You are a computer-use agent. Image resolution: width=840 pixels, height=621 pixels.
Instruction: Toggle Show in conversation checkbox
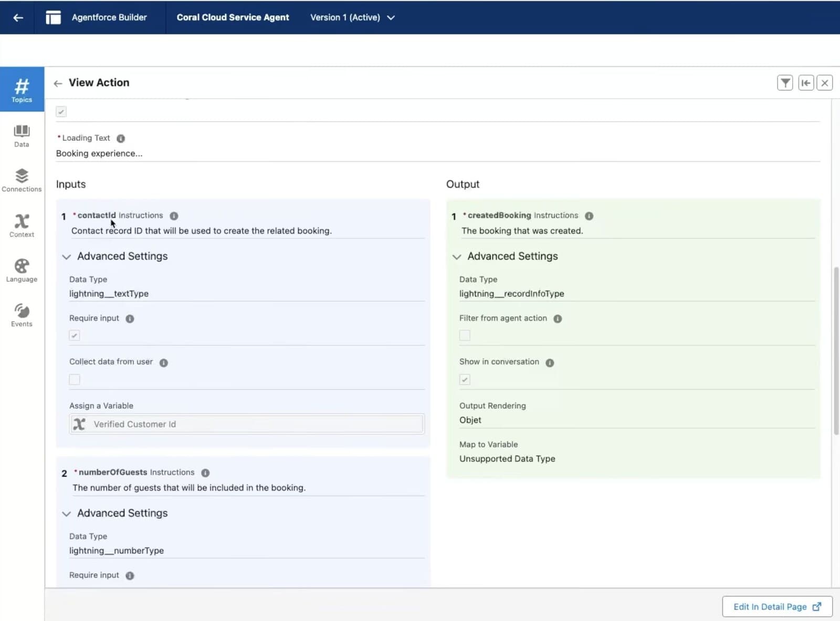tap(465, 379)
